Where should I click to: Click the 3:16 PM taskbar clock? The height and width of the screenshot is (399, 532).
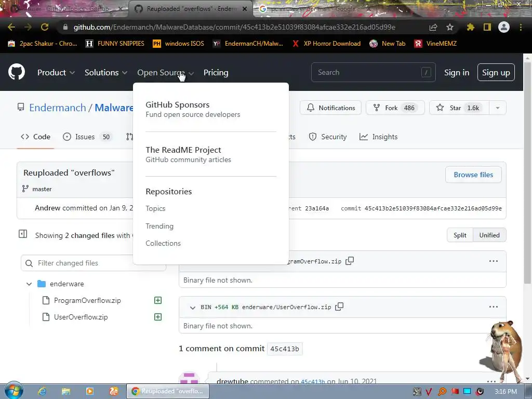[506, 392]
